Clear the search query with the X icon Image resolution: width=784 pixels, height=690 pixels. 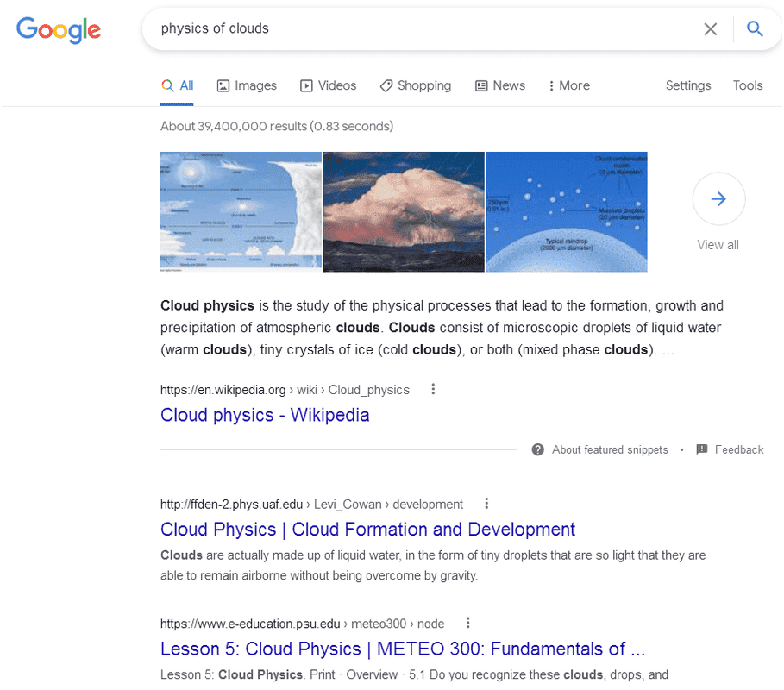coord(710,29)
